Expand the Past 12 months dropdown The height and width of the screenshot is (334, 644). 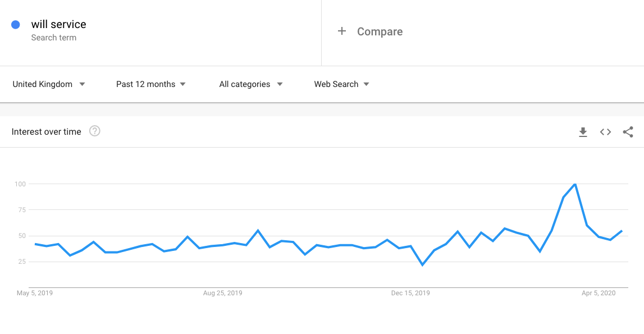pyautogui.click(x=150, y=84)
